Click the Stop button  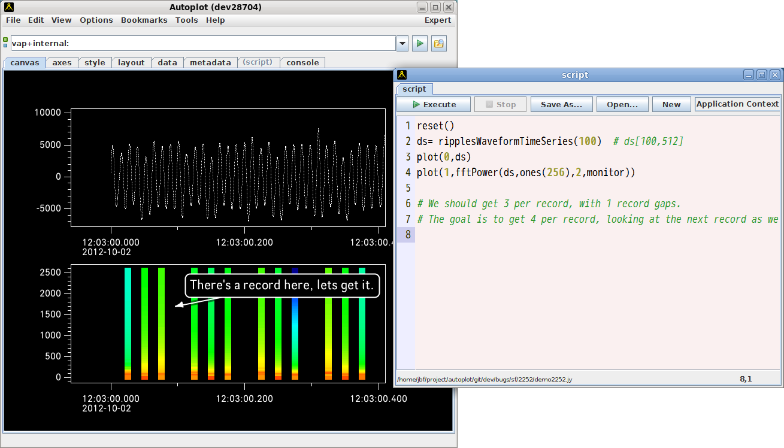coord(500,104)
